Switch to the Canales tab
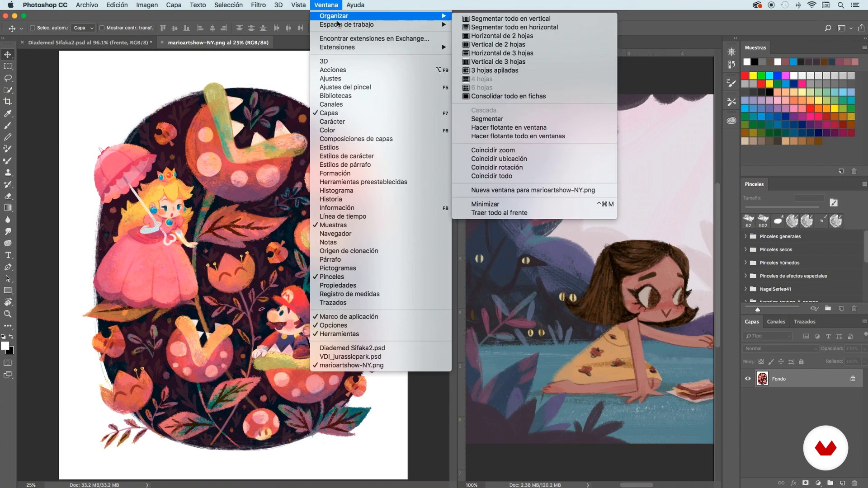 (x=776, y=322)
